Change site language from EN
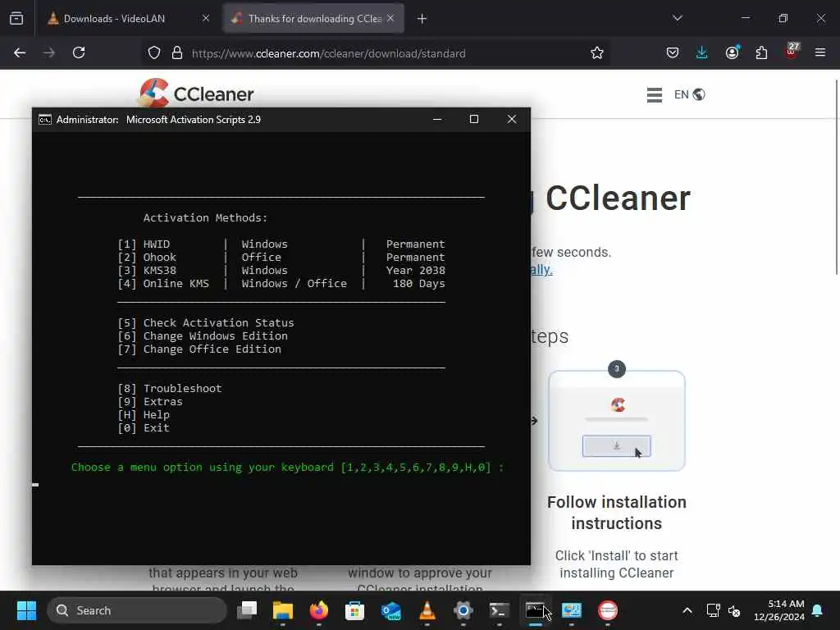The image size is (840, 630). (689, 95)
